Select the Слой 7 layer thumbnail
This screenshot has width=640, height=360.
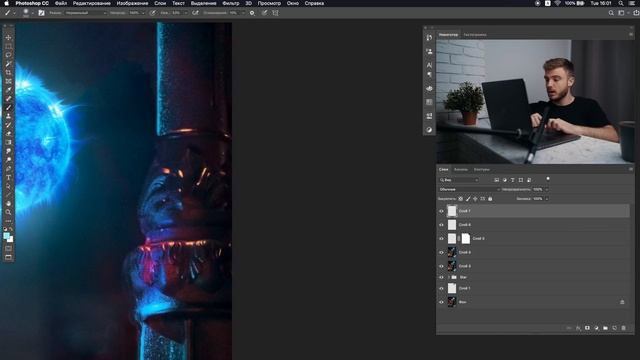[x=452, y=211]
